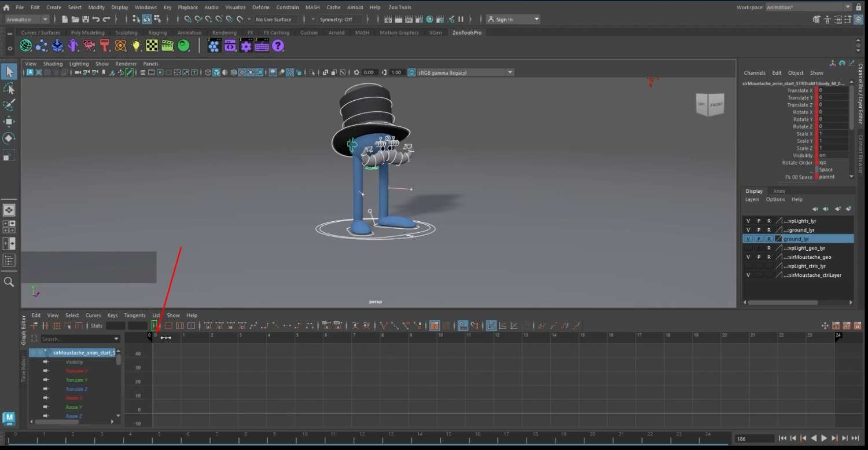
Task: Choose the Move tool in toolbox
Action: pyautogui.click(x=9, y=122)
